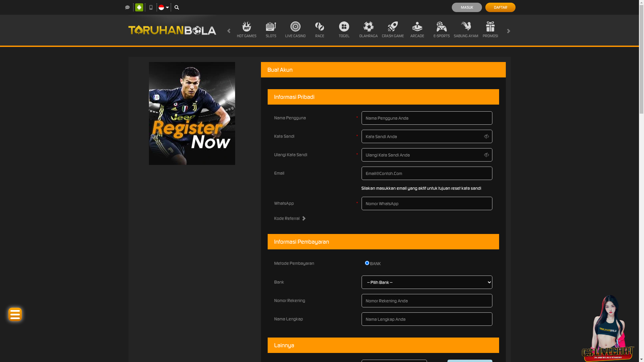Open the Hot Games category
This screenshot has width=644, height=362.
point(247,30)
